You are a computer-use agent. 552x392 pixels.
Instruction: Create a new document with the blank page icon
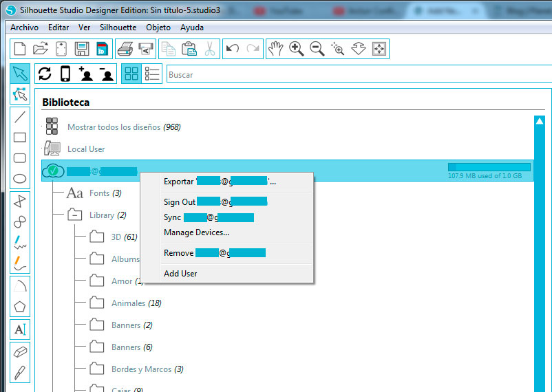click(20, 49)
